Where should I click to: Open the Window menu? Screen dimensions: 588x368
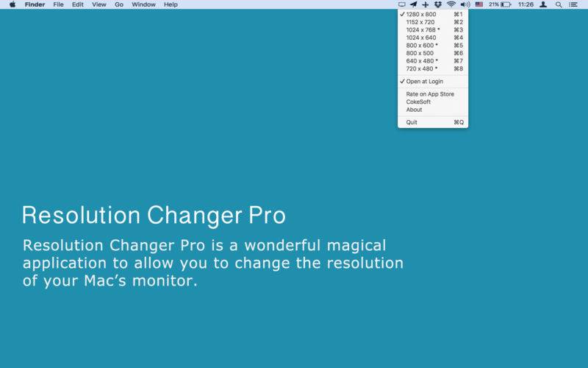[143, 4]
